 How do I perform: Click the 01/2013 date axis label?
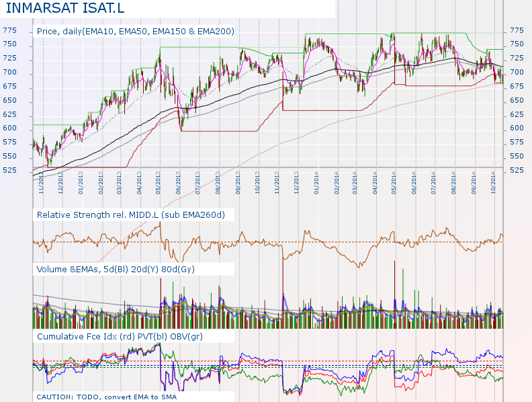81,183
